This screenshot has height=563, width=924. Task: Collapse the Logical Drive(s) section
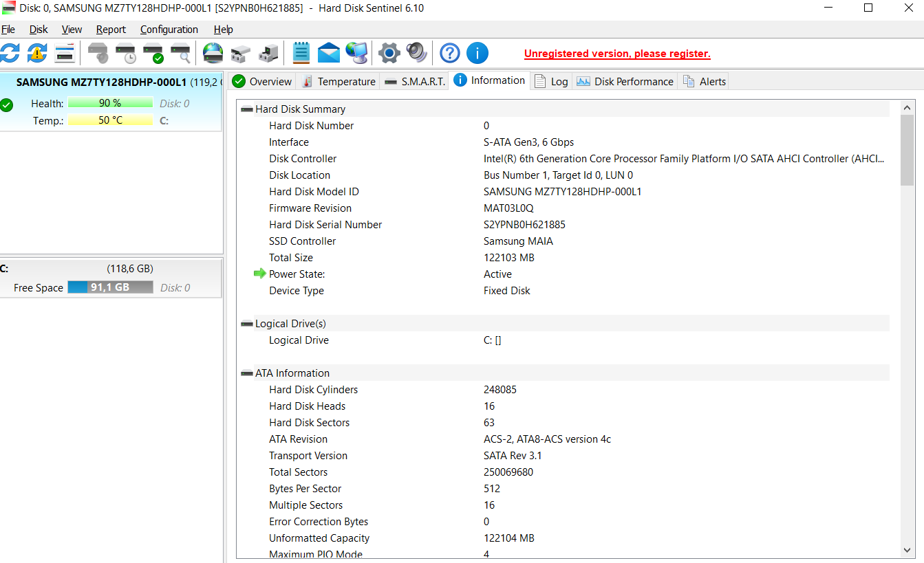(x=247, y=324)
